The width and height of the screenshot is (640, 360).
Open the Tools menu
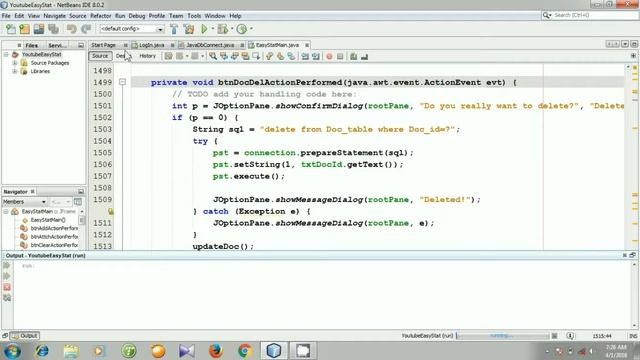[x=194, y=16]
